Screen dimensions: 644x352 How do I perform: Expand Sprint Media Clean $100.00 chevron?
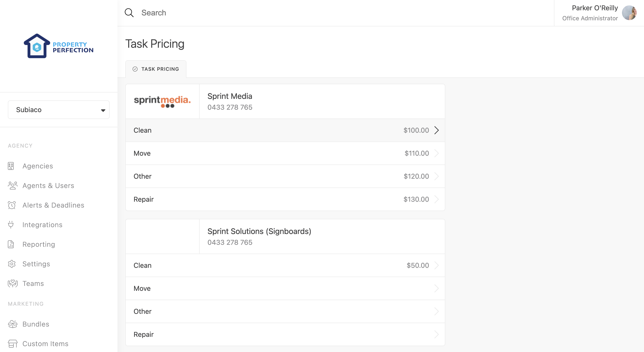pos(437,130)
